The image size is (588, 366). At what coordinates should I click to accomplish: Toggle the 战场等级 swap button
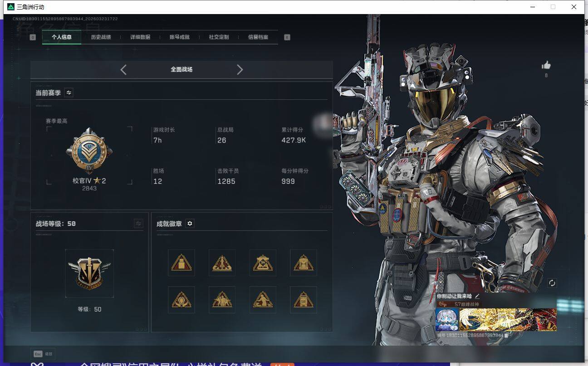point(138,224)
